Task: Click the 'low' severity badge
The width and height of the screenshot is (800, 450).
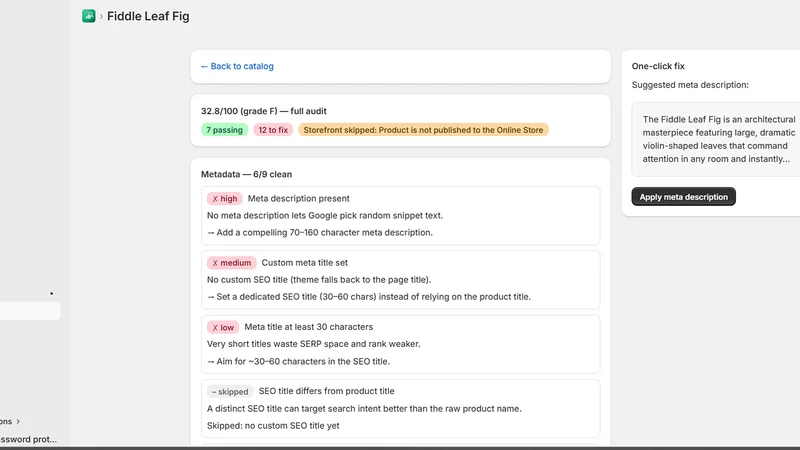Action: pos(222,328)
